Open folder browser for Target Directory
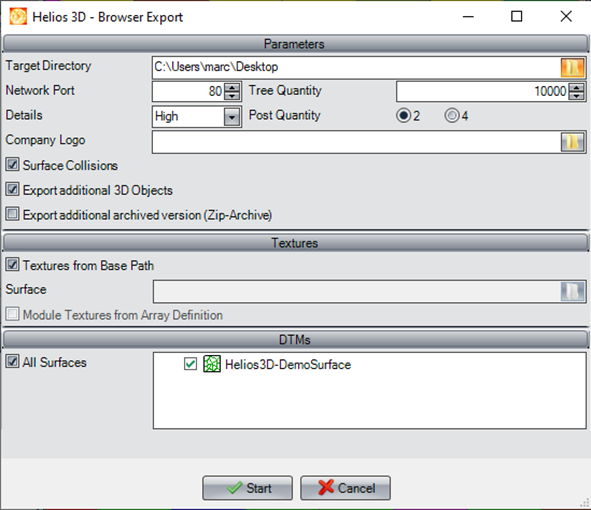Screen dimensions: 591x510 coord(573,68)
